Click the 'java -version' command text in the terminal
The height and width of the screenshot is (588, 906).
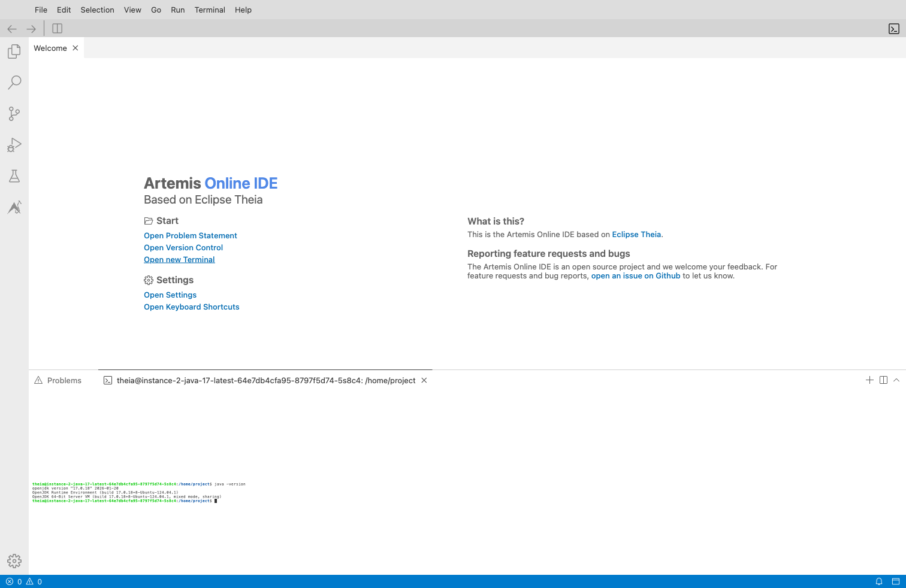pos(230,484)
